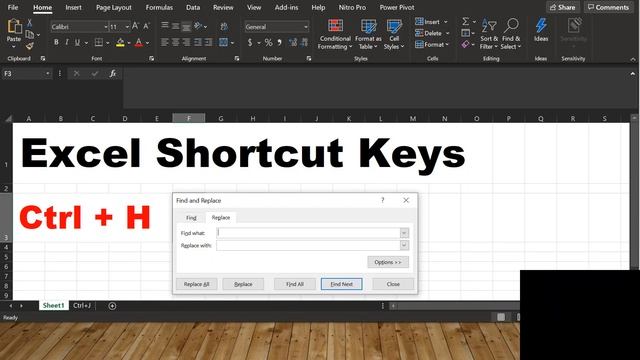Open the font size 11 dropdown
Image resolution: width=640 pixels, height=360 pixels.
point(127,27)
